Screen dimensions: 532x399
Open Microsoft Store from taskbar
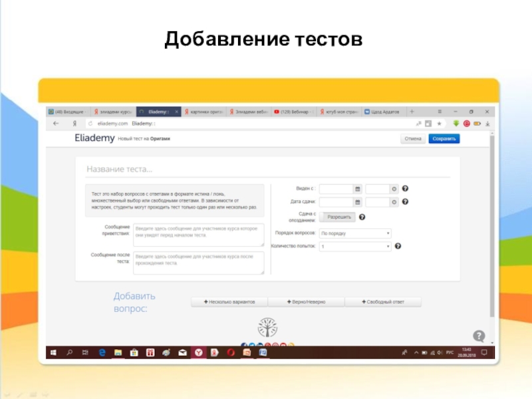134,352
